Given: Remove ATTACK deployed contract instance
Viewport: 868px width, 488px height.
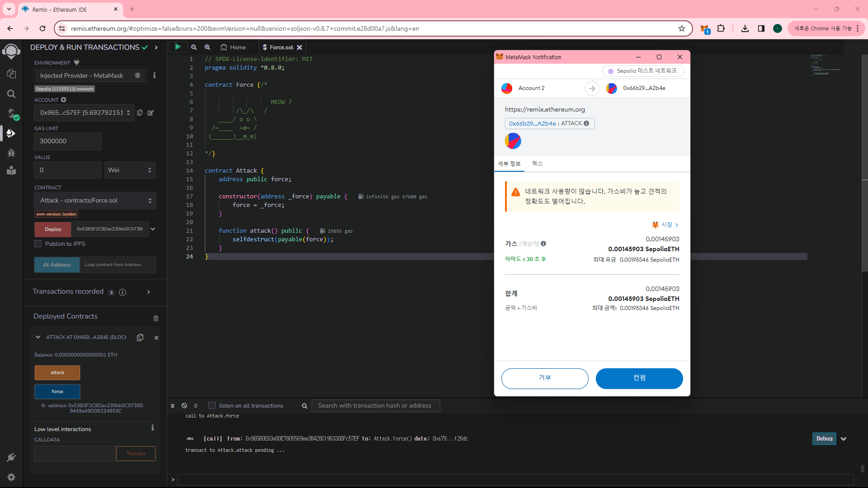Looking at the screenshot, I should (x=156, y=338).
